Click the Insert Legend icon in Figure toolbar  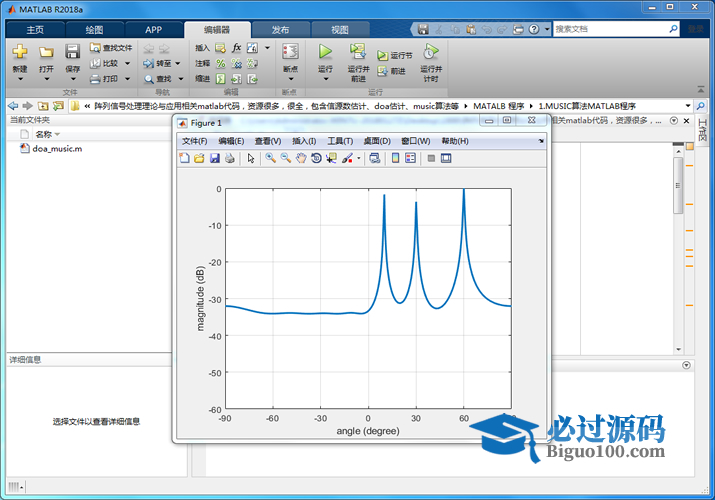click(409, 158)
